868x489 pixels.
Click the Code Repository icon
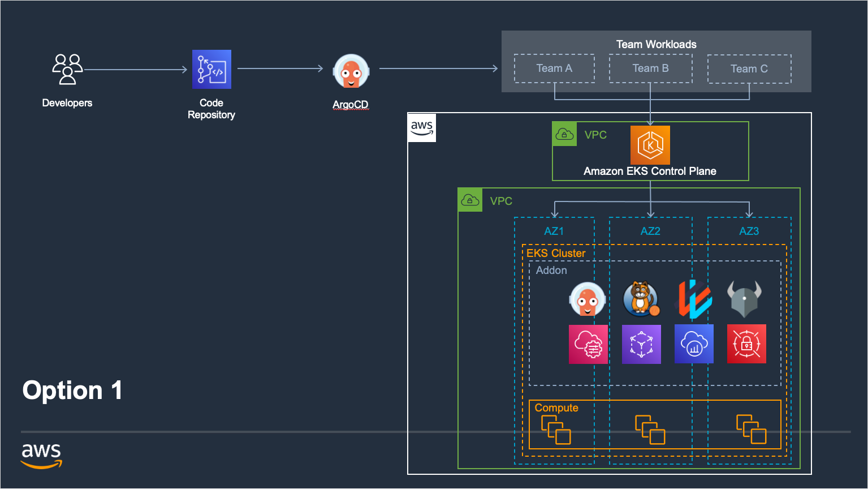pos(211,69)
